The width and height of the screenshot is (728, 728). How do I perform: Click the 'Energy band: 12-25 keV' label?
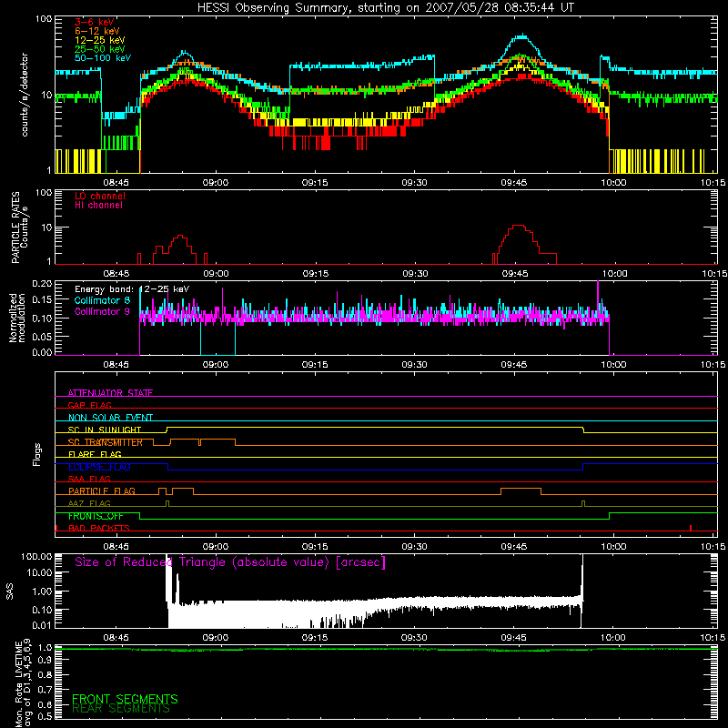132,289
